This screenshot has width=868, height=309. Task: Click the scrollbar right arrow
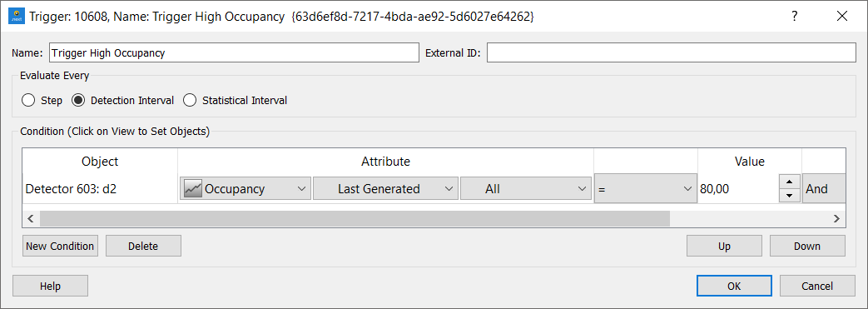837,219
